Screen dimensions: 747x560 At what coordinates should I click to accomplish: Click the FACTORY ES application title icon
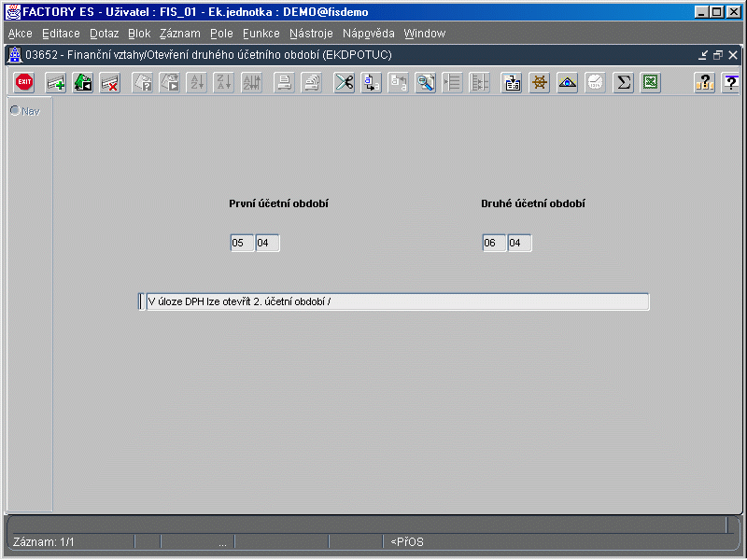(x=13, y=12)
